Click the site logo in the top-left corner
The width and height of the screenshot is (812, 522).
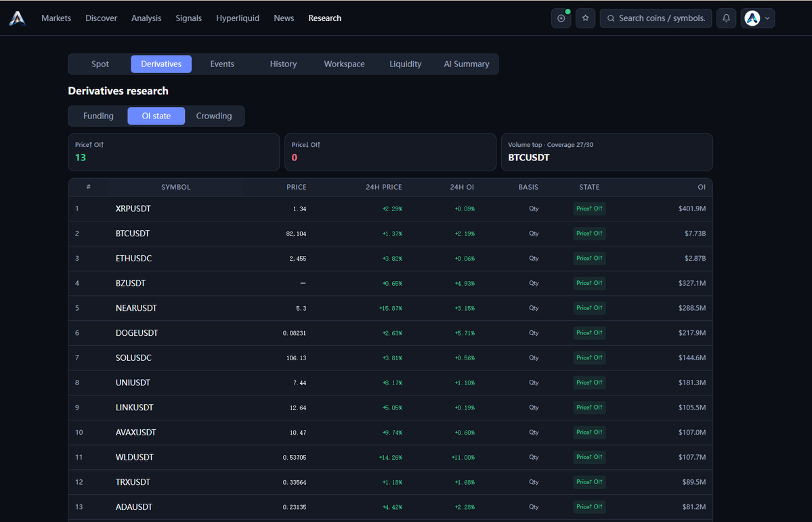pos(17,18)
